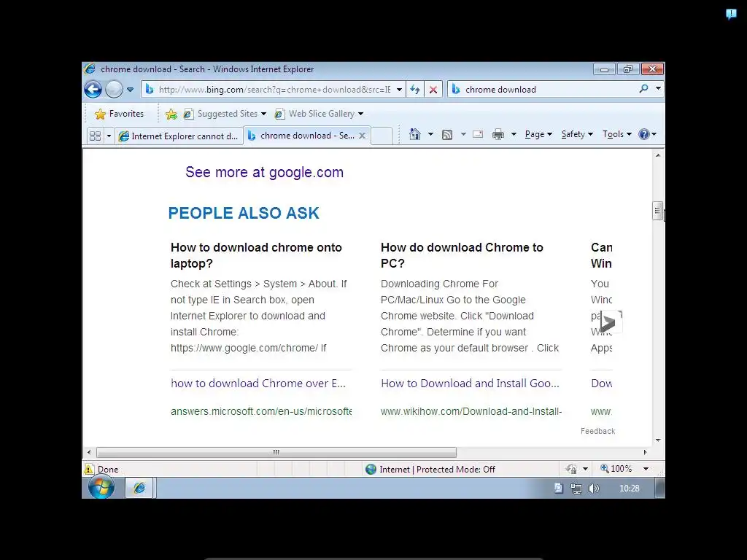Click the vertical scrollbar thumb

(x=657, y=211)
